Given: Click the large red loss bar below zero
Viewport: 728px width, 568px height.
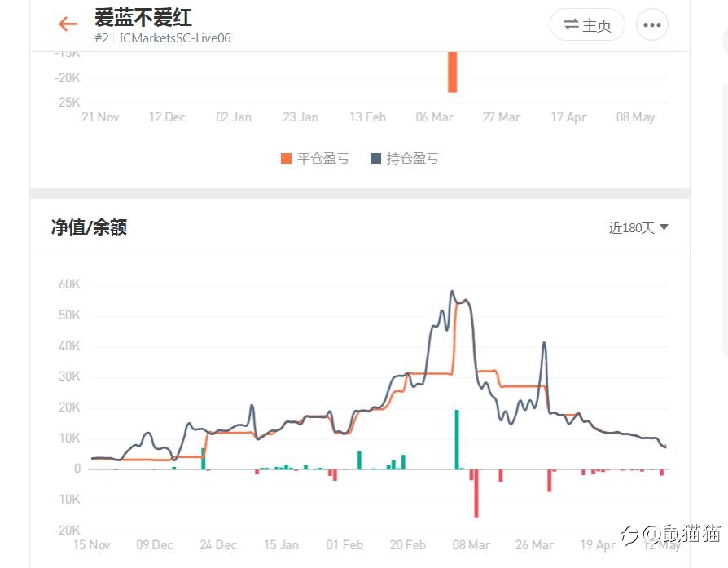Looking at the screenshot, I should point(476,493).
